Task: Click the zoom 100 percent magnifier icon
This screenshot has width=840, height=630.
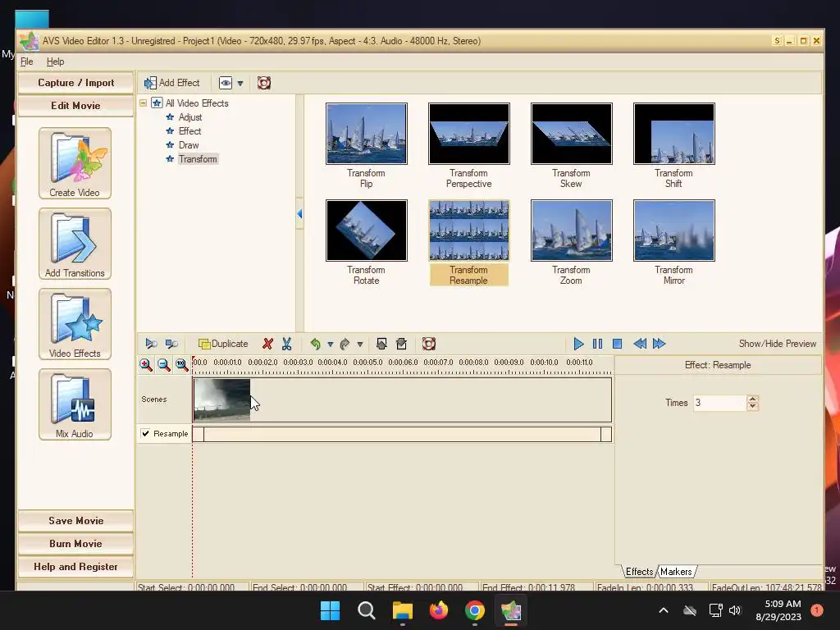Action: click(182, 365)
